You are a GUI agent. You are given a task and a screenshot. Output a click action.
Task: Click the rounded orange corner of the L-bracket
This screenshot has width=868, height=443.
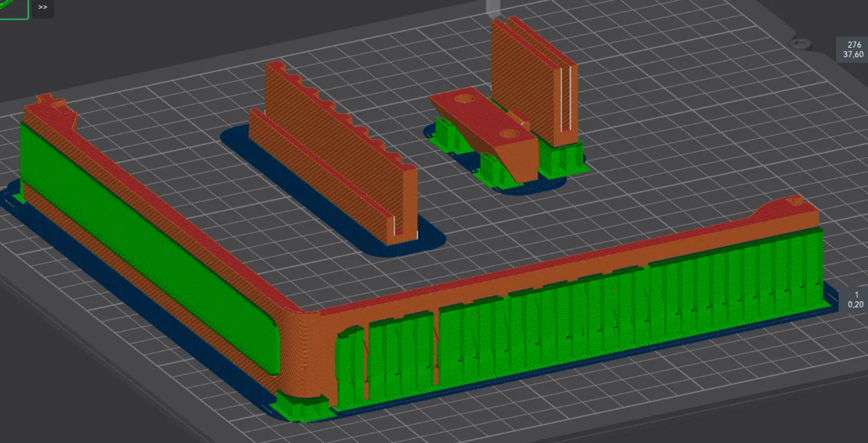pos(304,350)
